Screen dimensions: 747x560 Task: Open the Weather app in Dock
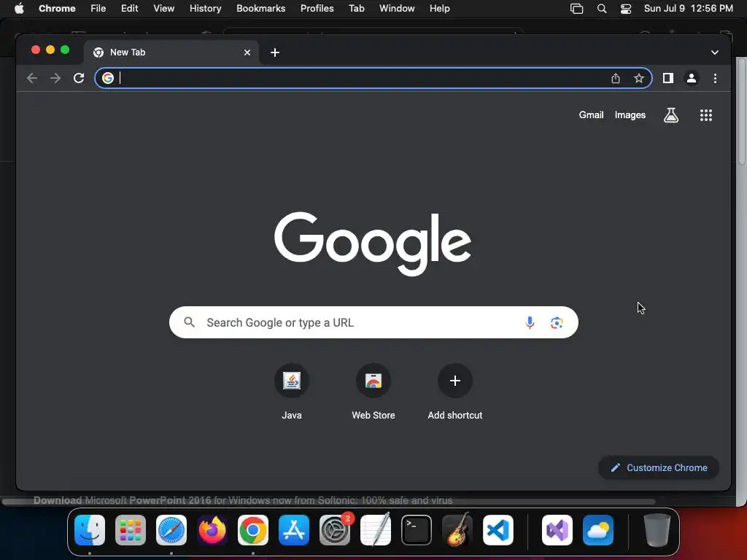tap(598, 530)
